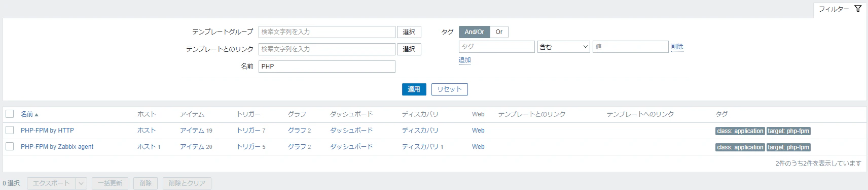Click the 削除とクリア button

pos(187,183)
